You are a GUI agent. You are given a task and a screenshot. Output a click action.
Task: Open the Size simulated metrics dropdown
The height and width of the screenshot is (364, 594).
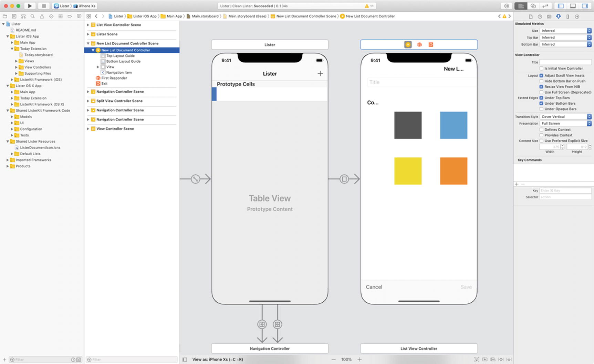pos(565,31)
